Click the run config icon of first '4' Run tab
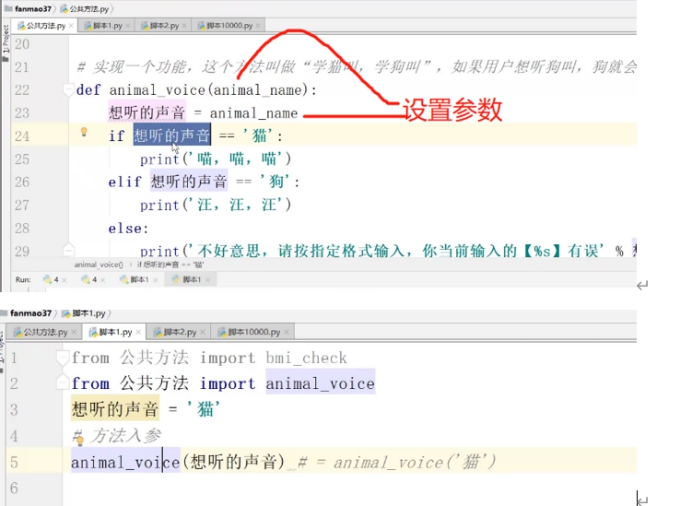The width and height of the screenshot is (693, 506). [x=47, y=279]
